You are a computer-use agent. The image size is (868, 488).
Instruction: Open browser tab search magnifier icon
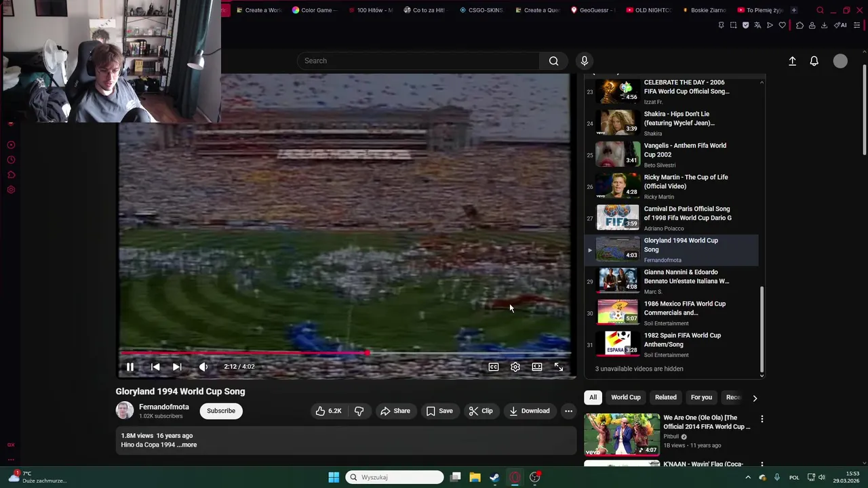pos(821,10)
